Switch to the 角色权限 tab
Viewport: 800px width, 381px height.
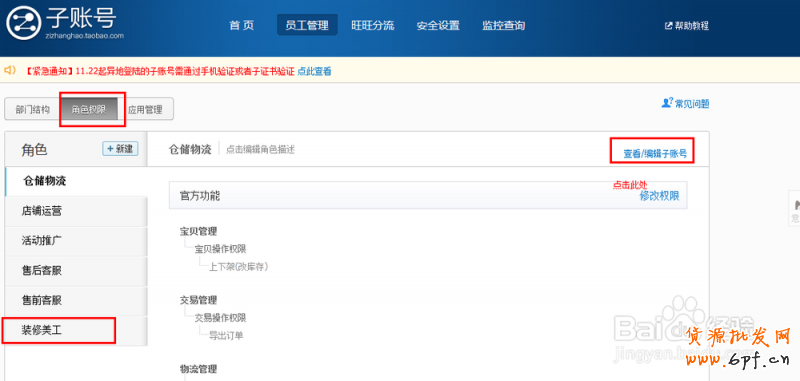click(x=89, y=109)
